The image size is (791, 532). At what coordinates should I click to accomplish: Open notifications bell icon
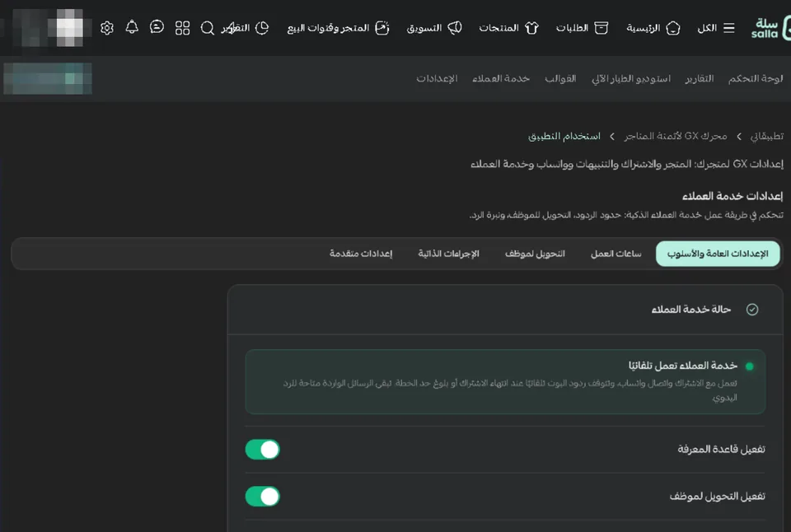tap(132, 27)
